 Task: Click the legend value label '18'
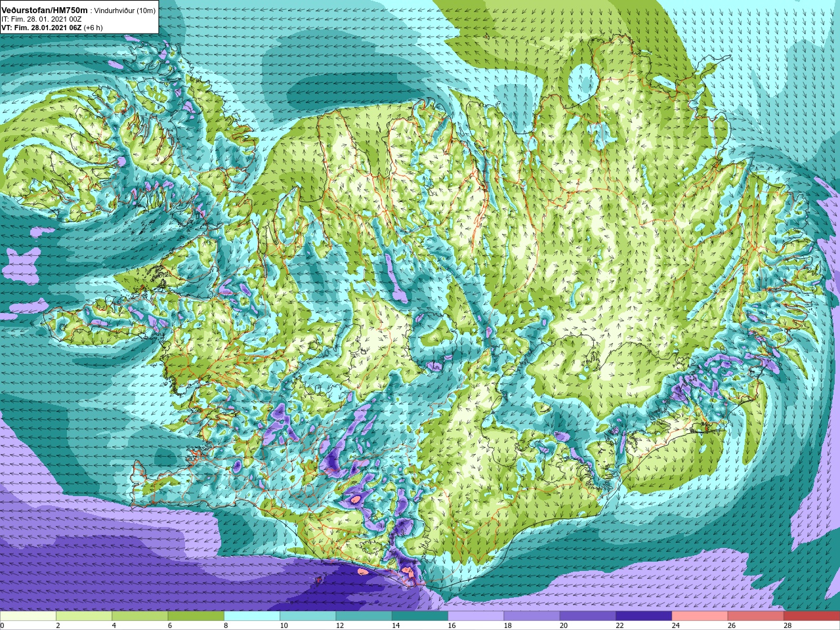click(x=507, y=625)
